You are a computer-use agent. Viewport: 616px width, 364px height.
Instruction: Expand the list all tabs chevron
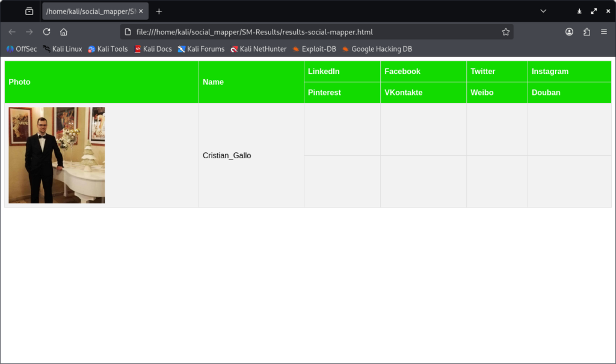click(543, 11)
